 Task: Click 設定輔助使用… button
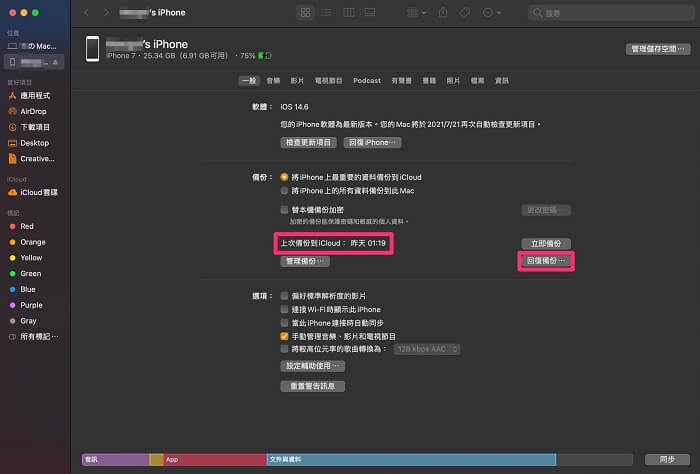(312, 366)
